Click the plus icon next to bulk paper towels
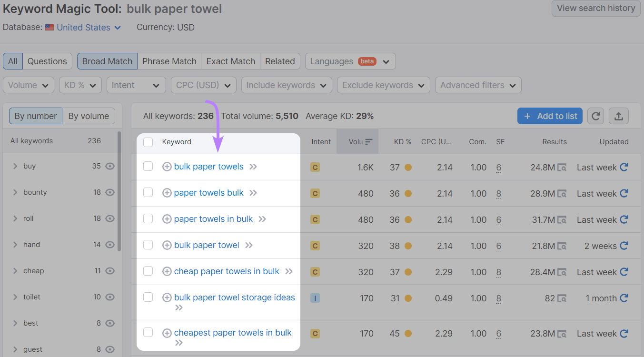Image resolution: width=644 pixels, height=357 pixels. [x=167, y=167]
